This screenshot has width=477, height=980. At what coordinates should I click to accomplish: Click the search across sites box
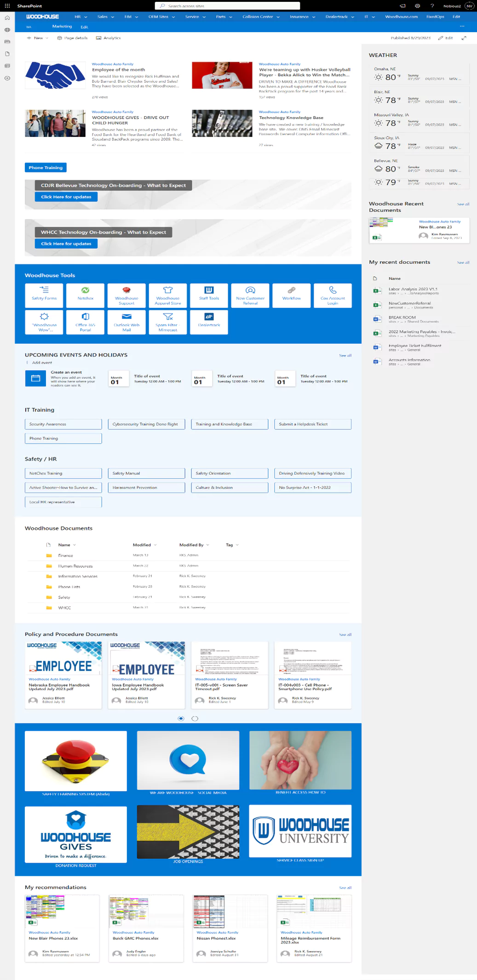click(228, 6)
